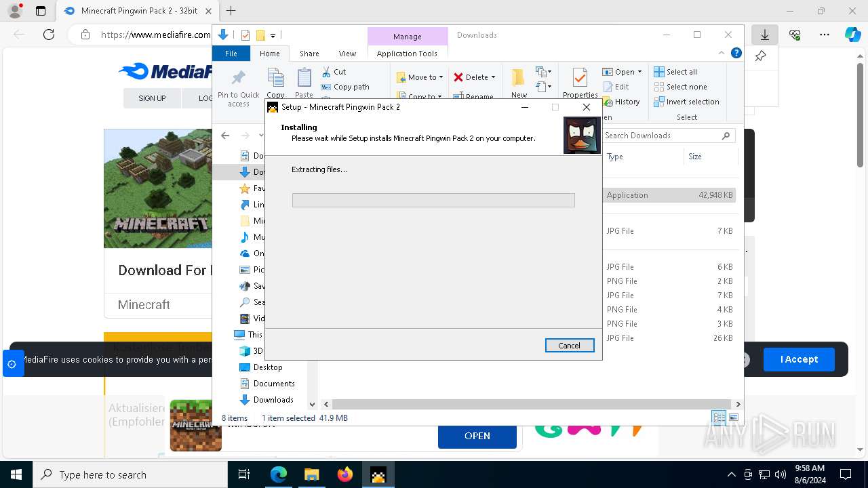The image size is (868, 488).
Task: Click Copy path in the ribbon
Action: [x=345, y=87]
